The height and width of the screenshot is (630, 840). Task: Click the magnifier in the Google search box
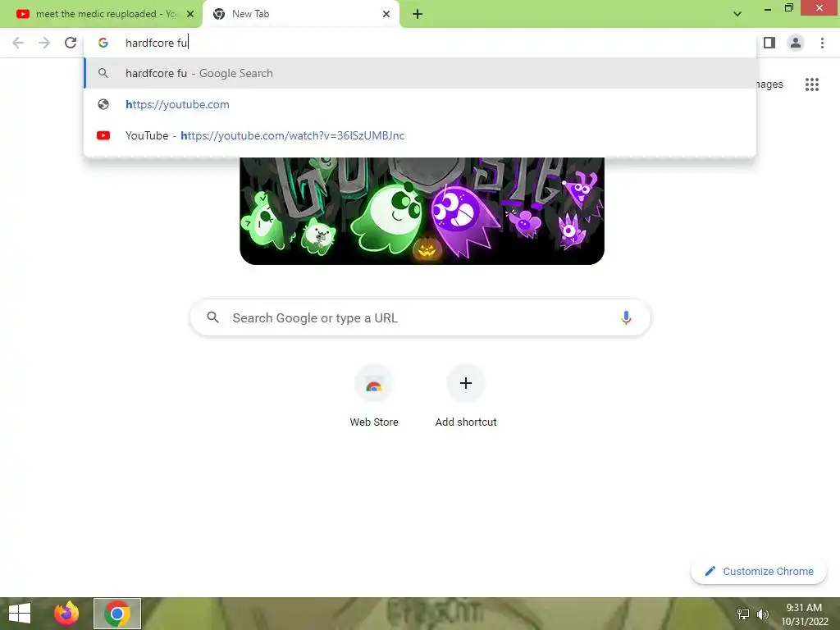212,317
